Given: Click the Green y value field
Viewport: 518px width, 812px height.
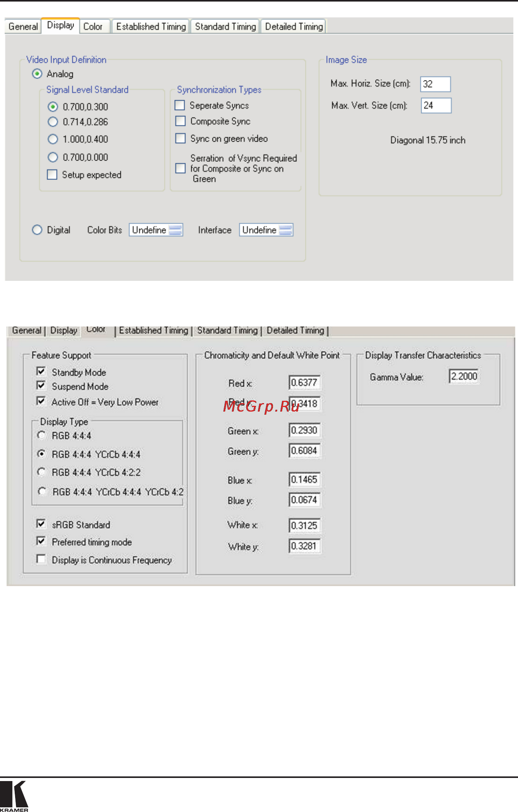Looking at the screenshot, I should point(305,451).
